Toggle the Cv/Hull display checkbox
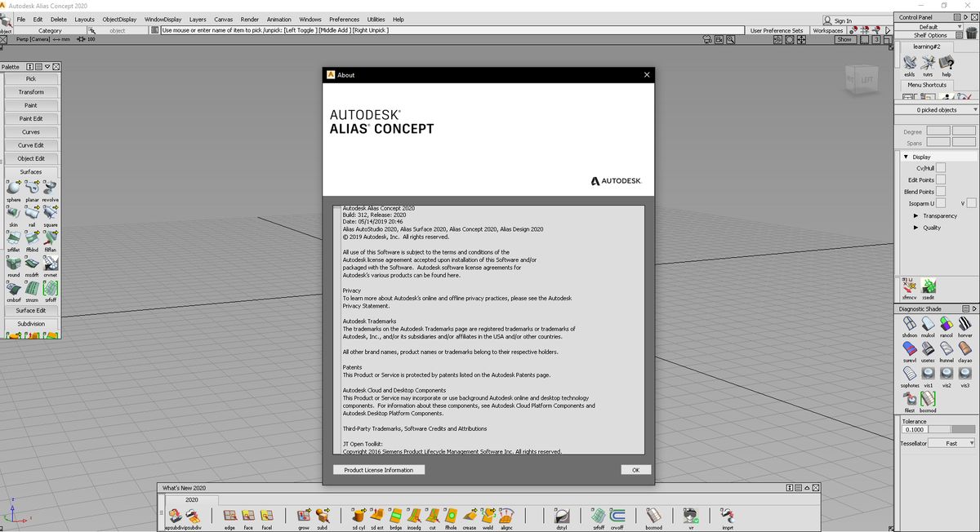Screen dimensions: 980x532 [x=941, y=168]
